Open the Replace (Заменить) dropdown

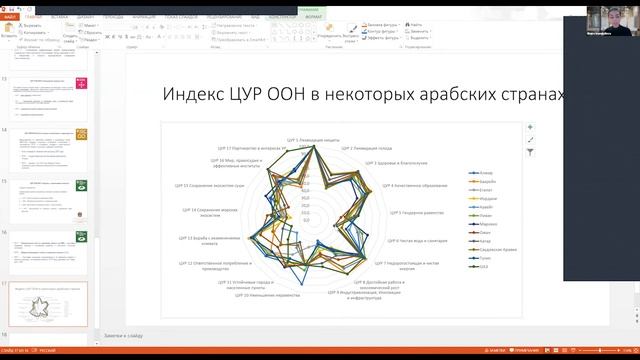[x=418, y=31]
